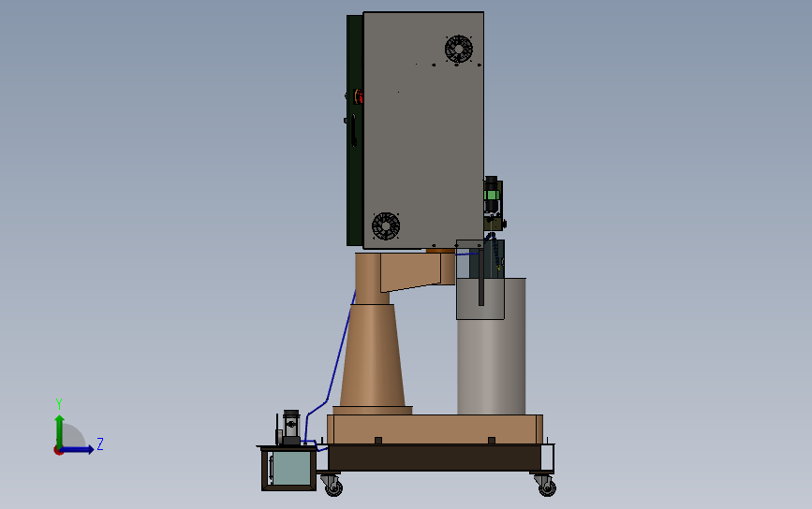Click the green Y axis arrow of the triad
The image size is (812, 509).
coord(60,430)
